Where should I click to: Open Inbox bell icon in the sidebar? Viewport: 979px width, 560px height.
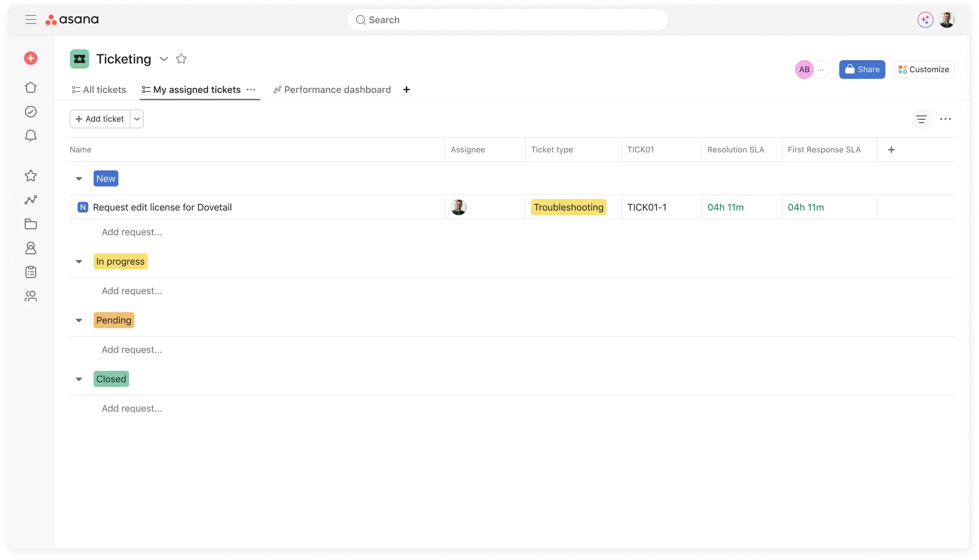(x=31, y=135)
